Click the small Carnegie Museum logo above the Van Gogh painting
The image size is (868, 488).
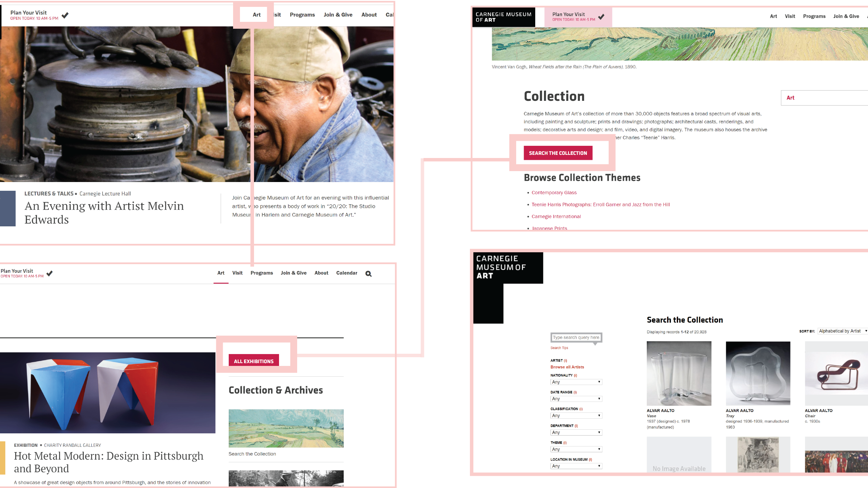503,17
